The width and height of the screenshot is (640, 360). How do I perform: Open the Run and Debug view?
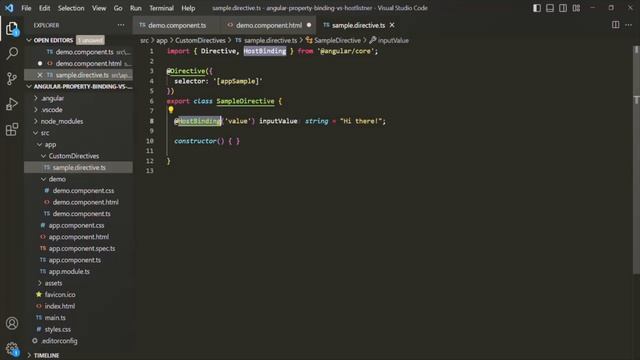[x=12, y=104]
